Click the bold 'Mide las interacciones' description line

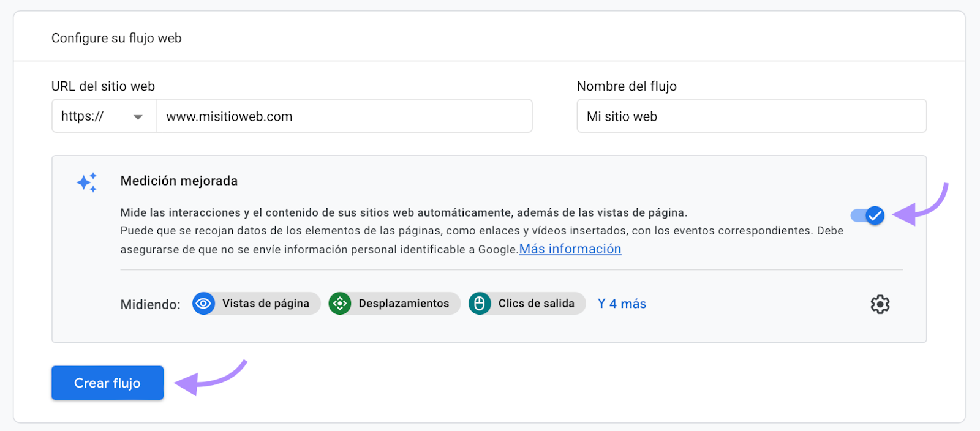[404, 212]
